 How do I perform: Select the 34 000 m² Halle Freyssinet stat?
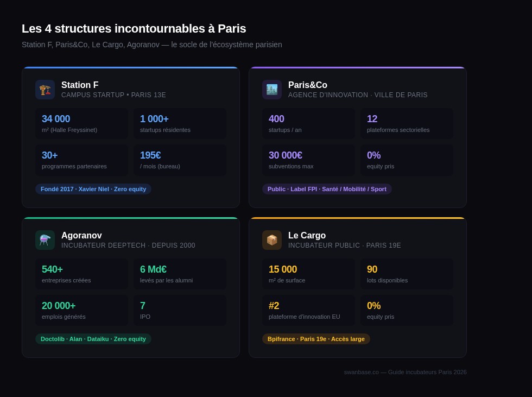(82, 123)
